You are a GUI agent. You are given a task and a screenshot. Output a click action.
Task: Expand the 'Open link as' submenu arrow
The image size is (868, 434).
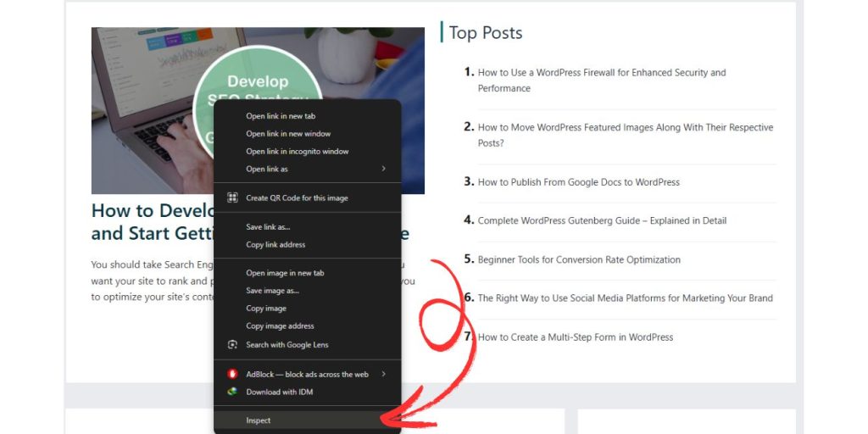[x=383, y=169]
